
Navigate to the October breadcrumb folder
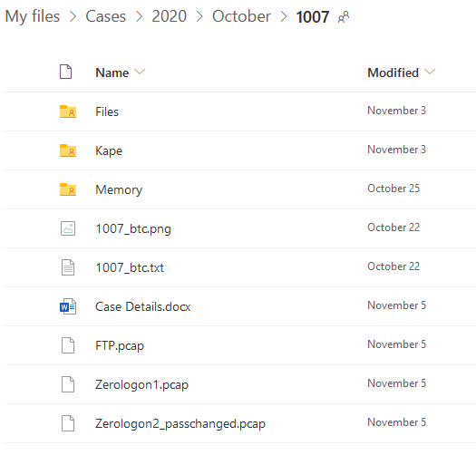241,16
